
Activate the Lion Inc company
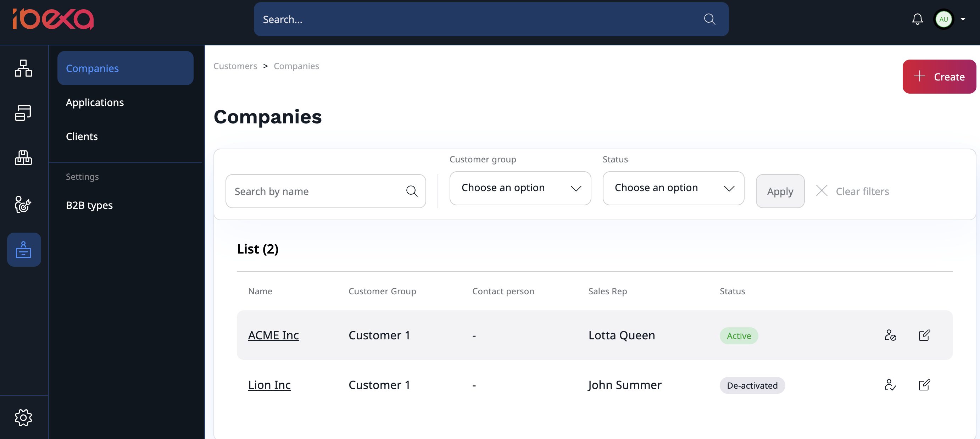pyautogui.click(x=890, y=385)
